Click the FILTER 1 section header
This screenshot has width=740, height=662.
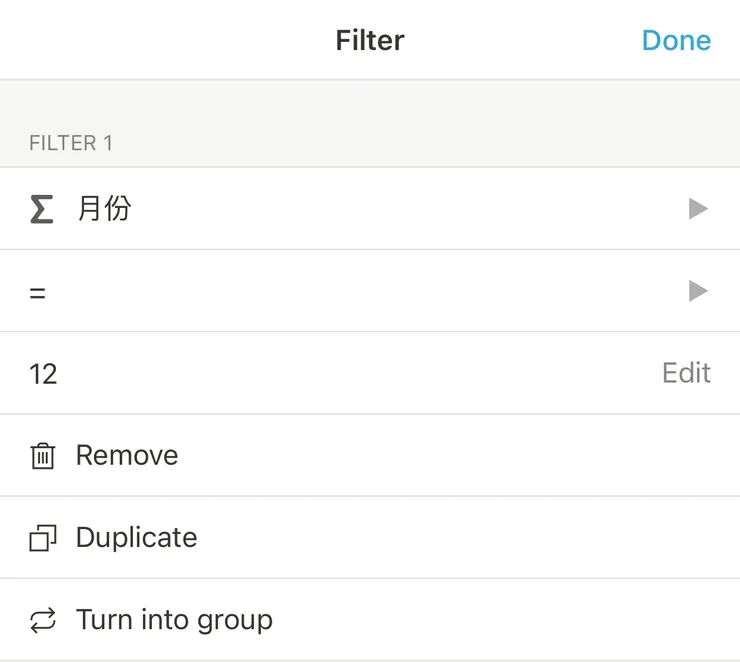pyautogui.click(x=71, y=143)
